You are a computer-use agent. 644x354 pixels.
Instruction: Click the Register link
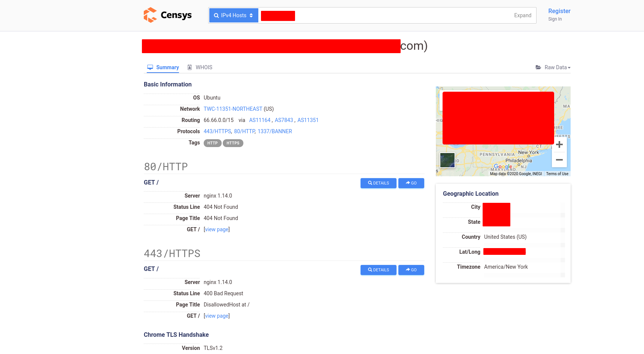pos(559,11)
